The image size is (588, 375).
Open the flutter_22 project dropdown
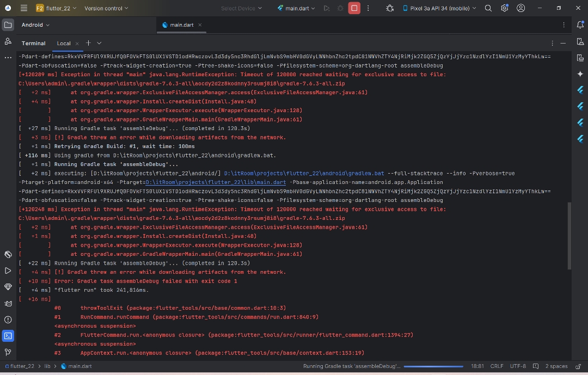tap(56, 8)
